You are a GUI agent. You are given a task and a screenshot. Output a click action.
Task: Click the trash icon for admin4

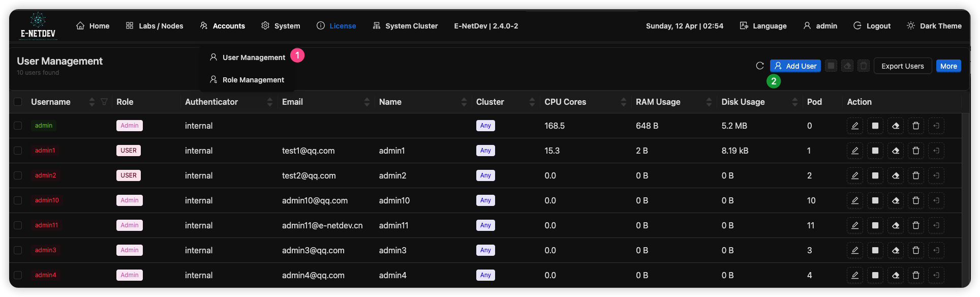tap(916, 275)
